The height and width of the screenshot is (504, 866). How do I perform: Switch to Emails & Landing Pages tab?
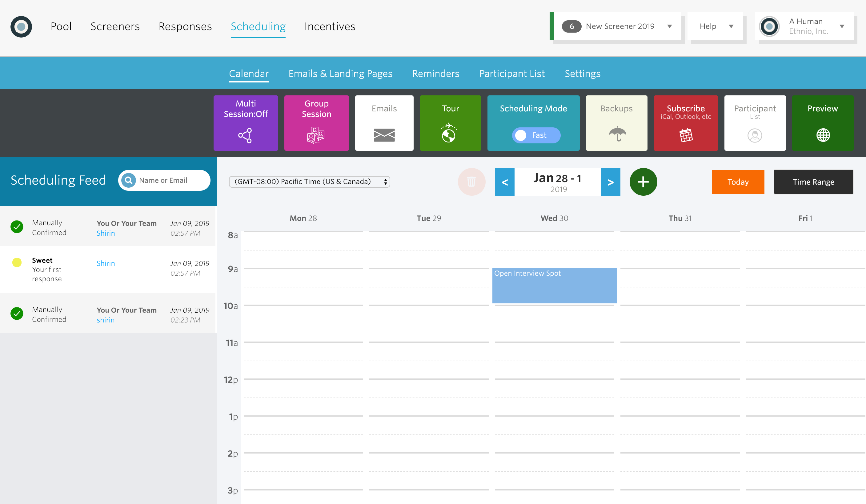click(340, 74)
